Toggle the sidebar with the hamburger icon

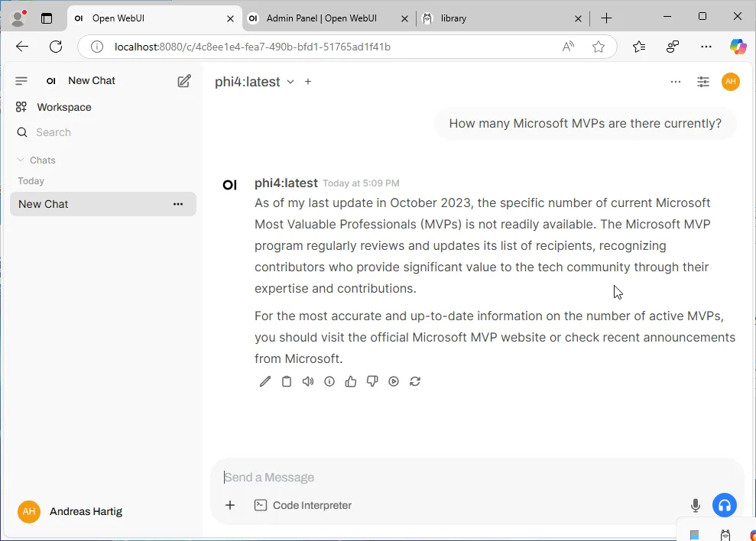(x=21, y=81)
